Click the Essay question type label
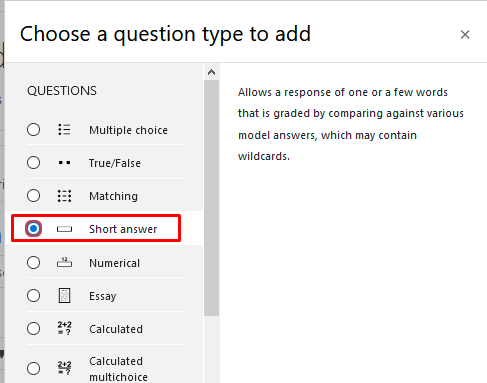This screenshot has height=383, width=487. coord(103,296)
